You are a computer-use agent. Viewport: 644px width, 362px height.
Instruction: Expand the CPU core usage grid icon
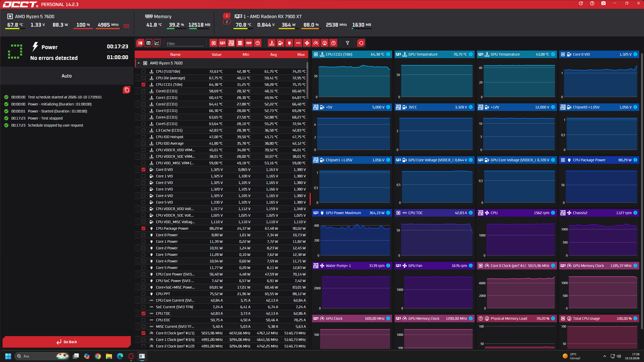pos(126,26)
